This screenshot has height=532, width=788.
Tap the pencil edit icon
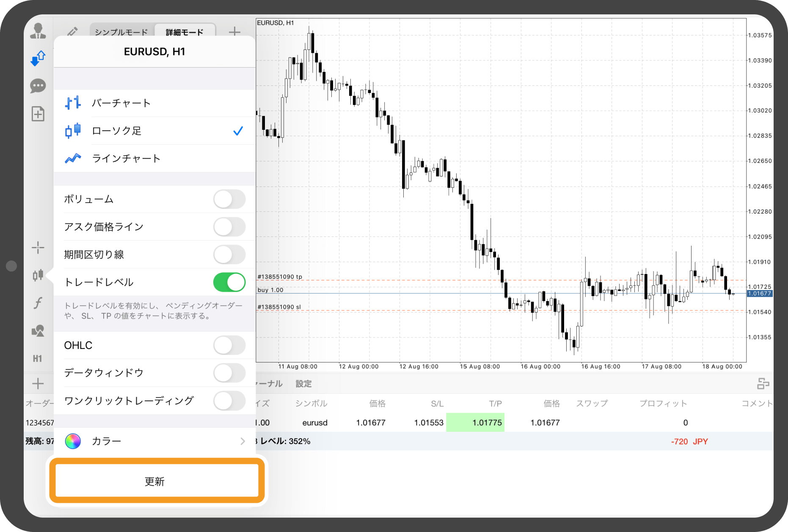pyautogui.click(x=72, y=32)
